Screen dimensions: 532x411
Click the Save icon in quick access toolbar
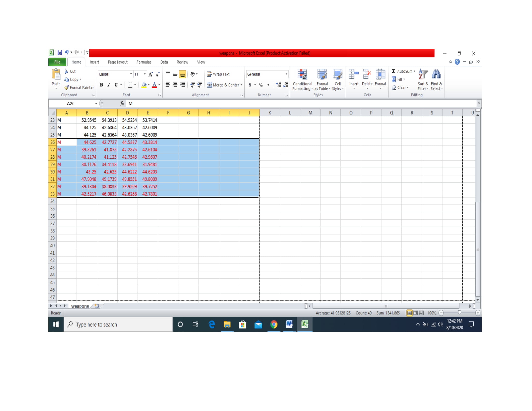pyautogui.click(x=60, y=52)
